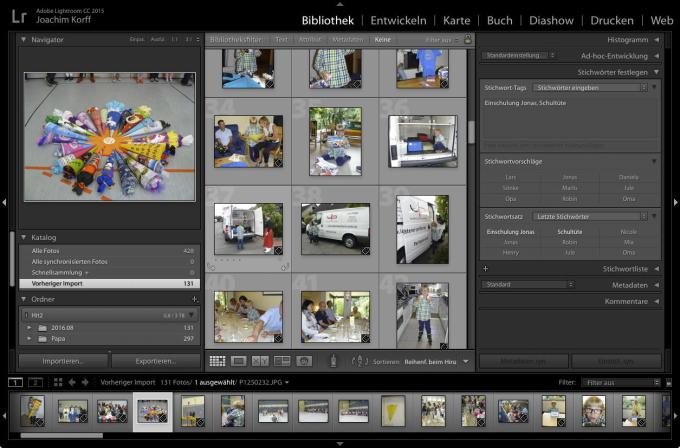Toggle keyword suggestion Oma
The image size is (680, 448).
628,199
